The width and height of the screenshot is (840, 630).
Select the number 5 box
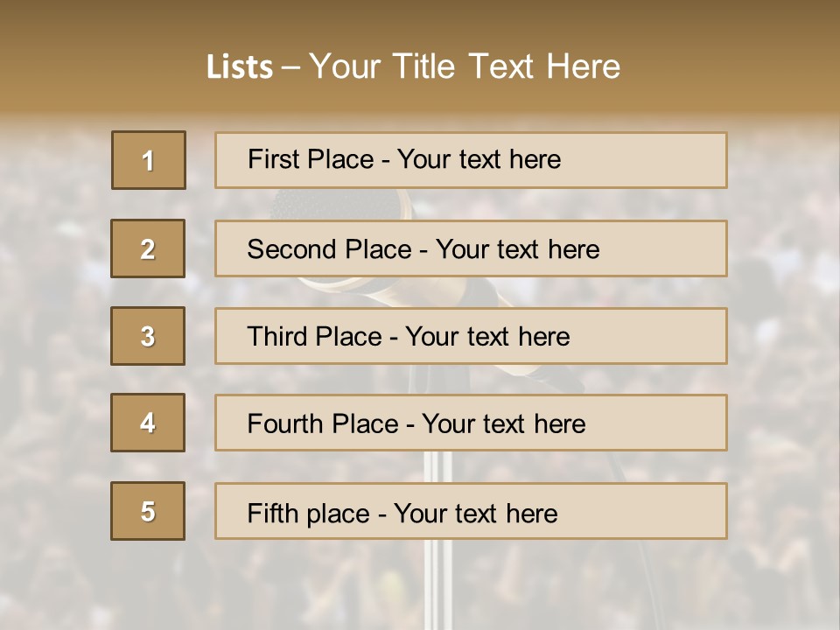click(x=148, y=511)
